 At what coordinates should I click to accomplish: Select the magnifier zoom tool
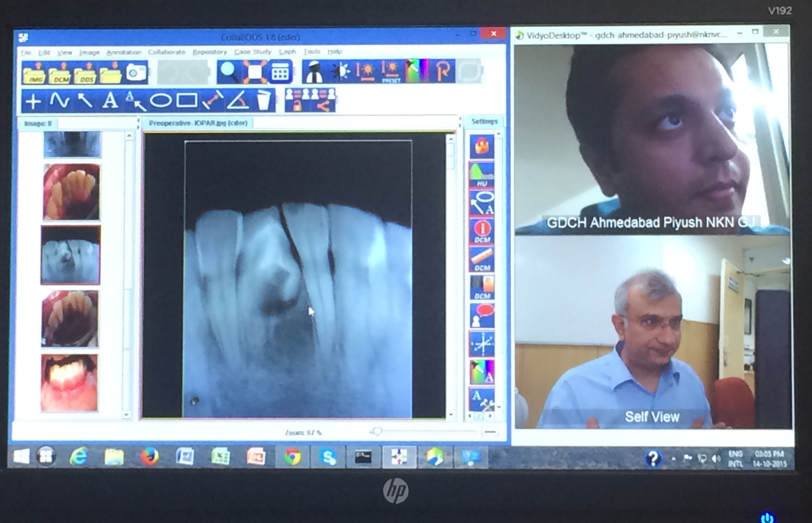pyautogui.click(x=229, y=72)
